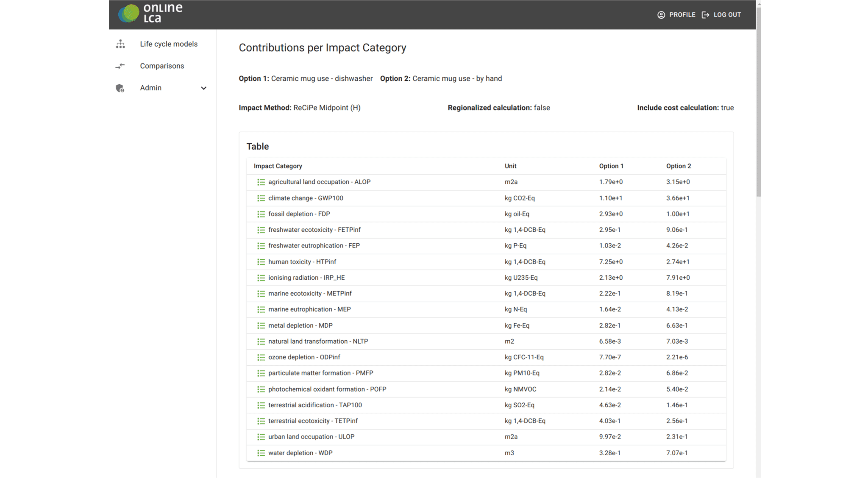Viewport: 868px width, 478px height.
Task: Go to Comparisons in the sidebar
Action: 163,66
